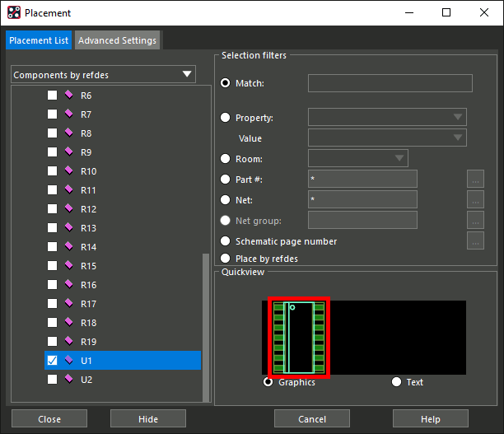Click the Placement app icon in title bar

(14, 12)
